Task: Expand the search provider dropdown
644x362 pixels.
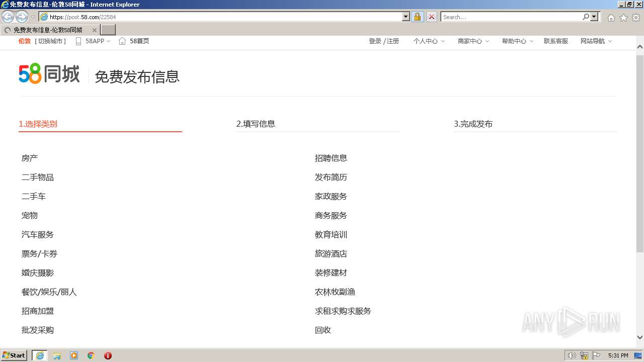Action: click(x=595, y=17)
